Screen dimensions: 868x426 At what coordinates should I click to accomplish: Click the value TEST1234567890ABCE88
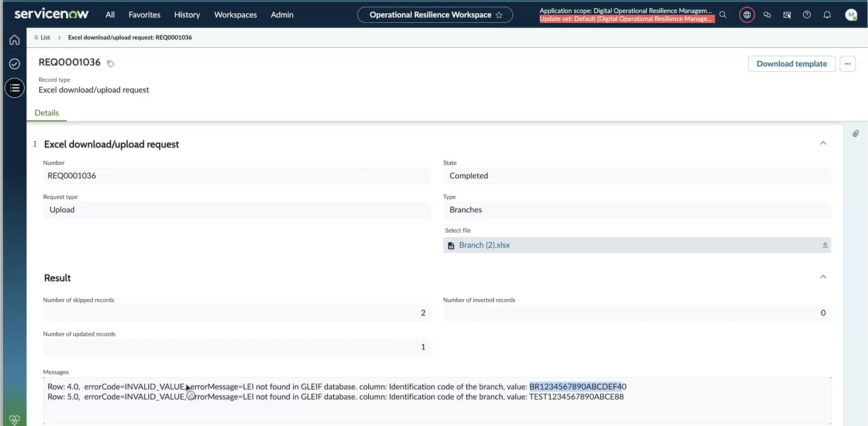pos(576,397)
